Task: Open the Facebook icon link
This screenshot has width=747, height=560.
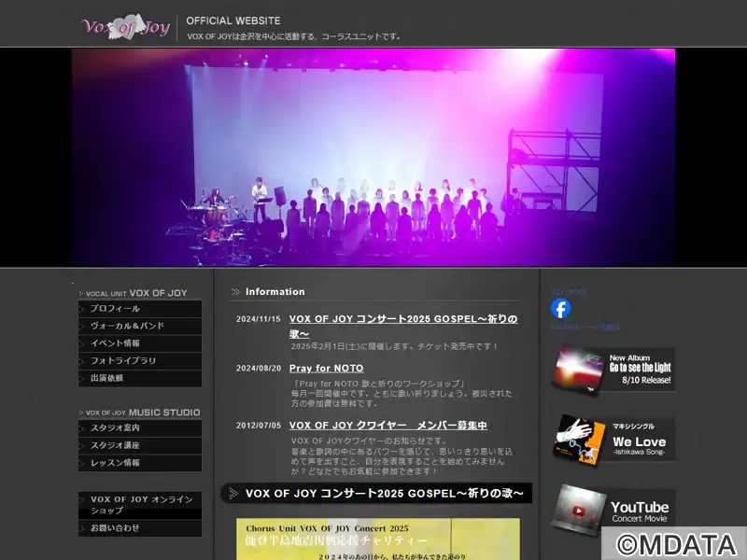Action: point(561,309)
